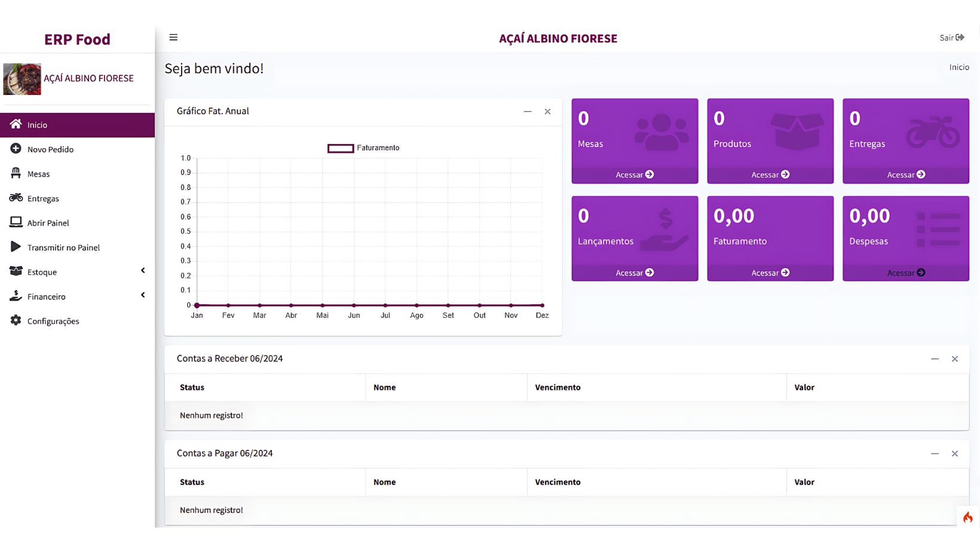Click the Sair logout icon

[x=960, y=38]
